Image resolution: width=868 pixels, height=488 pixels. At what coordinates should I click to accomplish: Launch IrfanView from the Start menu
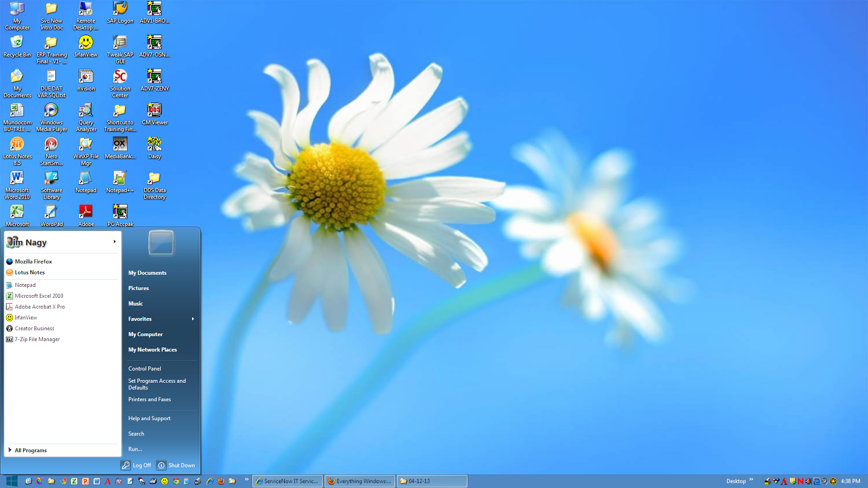(x=25, y=317)
